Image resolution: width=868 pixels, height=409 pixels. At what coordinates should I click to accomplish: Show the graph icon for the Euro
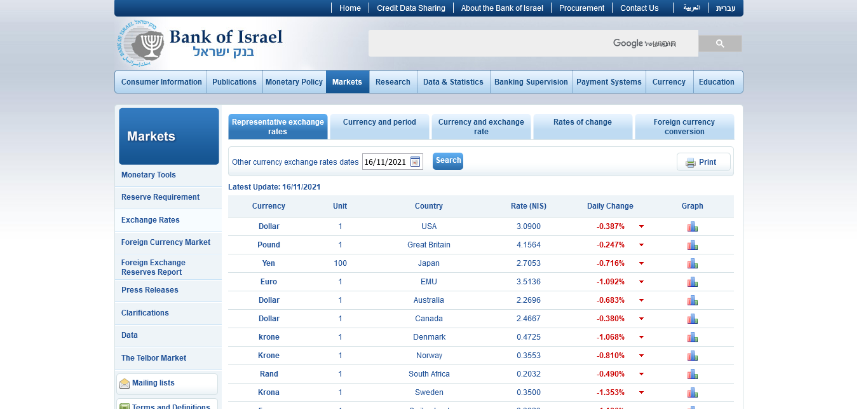coord(692,282)
